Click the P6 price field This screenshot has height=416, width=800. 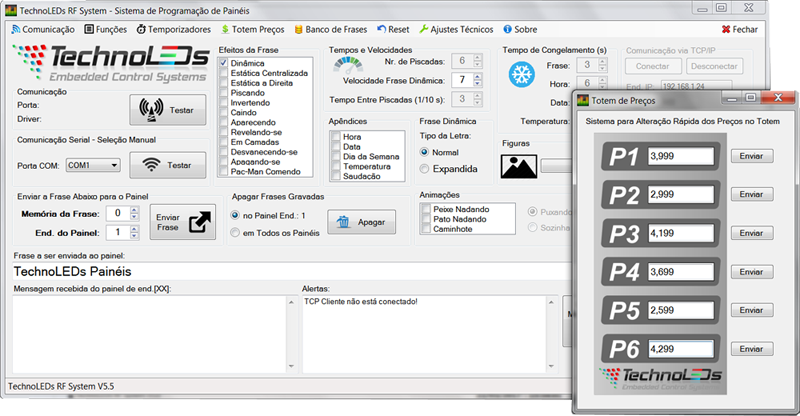click(681, 349)
